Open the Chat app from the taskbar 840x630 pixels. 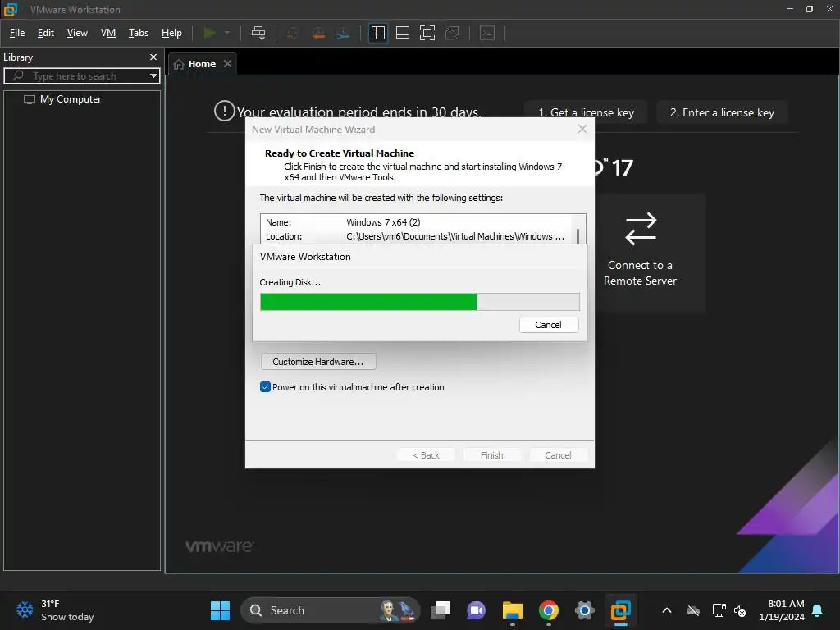pos(477,610)
